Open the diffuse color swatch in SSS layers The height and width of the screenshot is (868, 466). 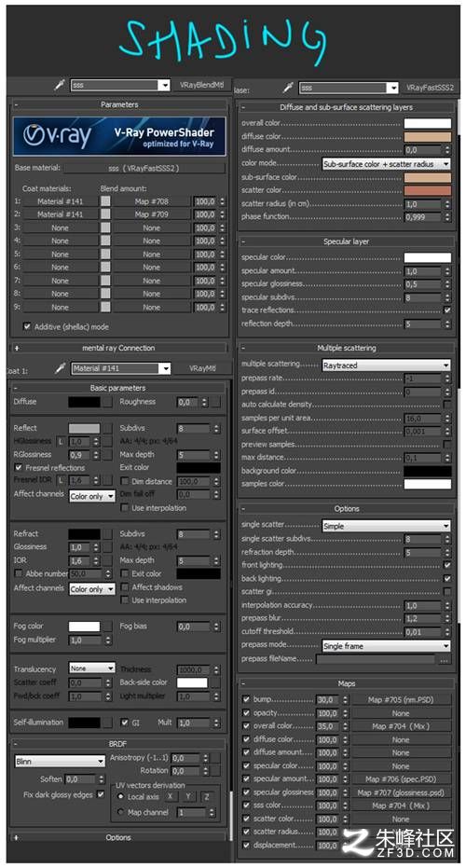(427, 137)
